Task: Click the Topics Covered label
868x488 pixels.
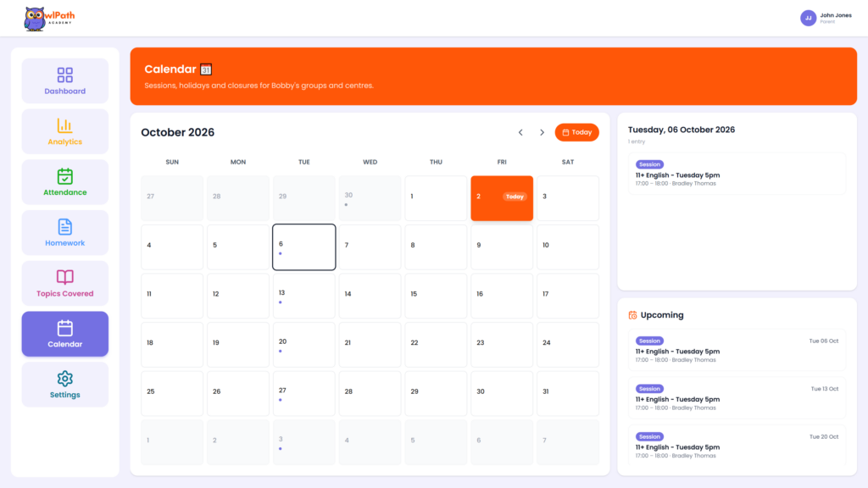Action: point(64,294)
